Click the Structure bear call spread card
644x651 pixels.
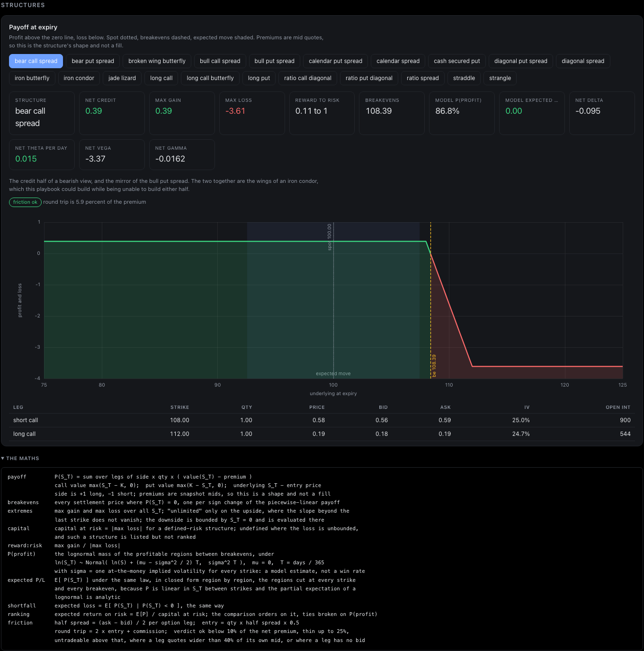click(42, 113)
